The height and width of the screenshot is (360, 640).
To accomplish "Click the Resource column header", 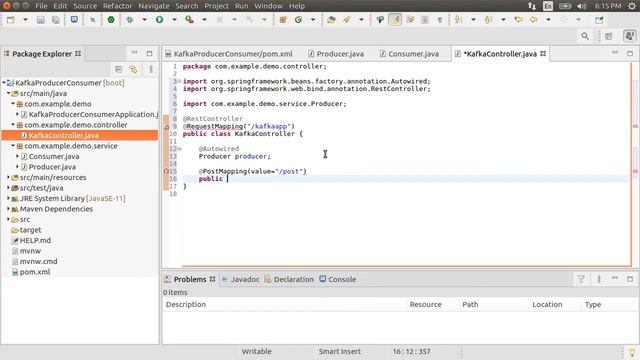I will tap(432, 305).
